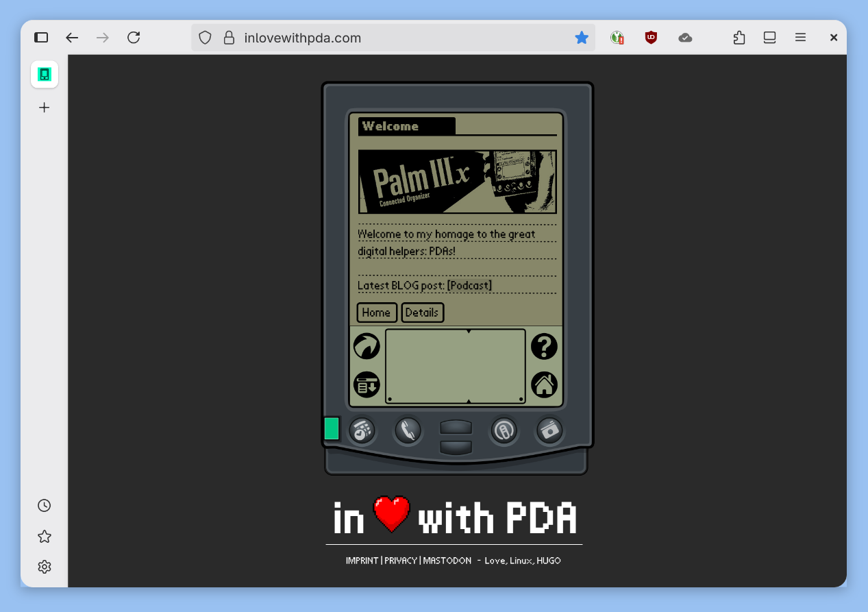The height and width of the screenshot is (612, 868).
Task: Open the history clock in sidebar
Action: point(45,506)
